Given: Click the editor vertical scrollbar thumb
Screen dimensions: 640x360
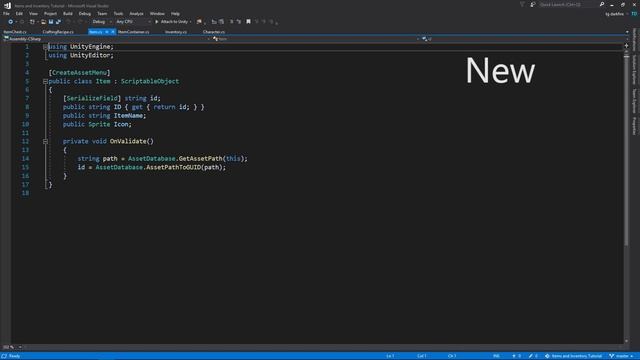Looking at the screenshot, I should click(x=626, y=151).
